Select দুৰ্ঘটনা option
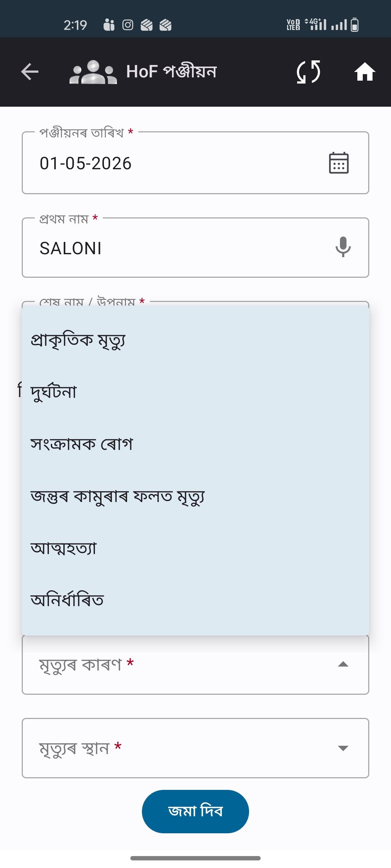This screenshot has height=868, width=391. 195,392
